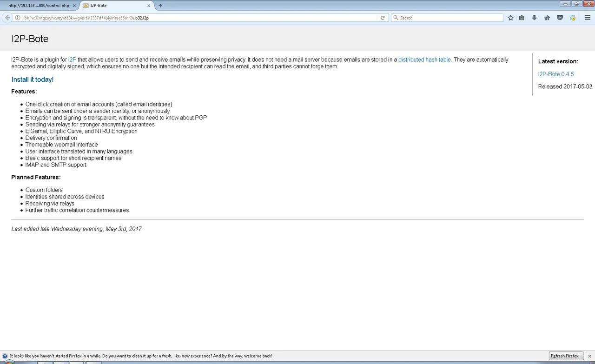Click the 'Last edited late Wednesday evening' footer
595x364 pixels.
tap(77, 229)
